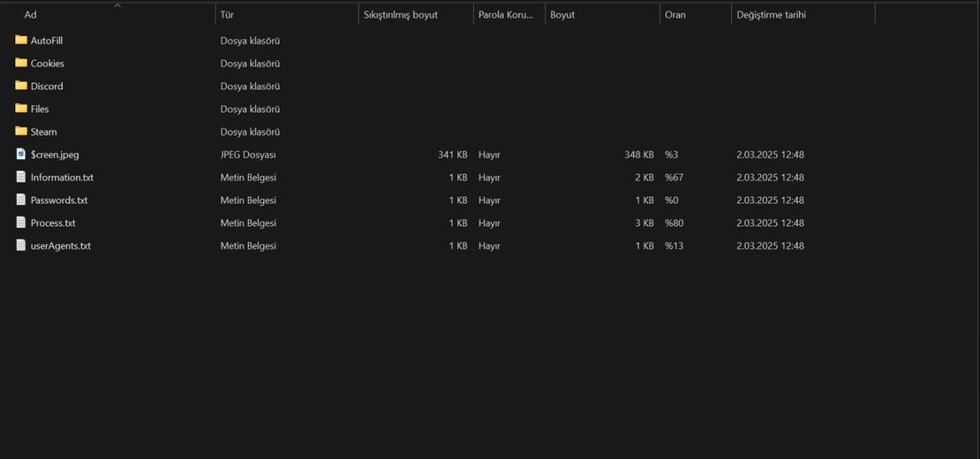Click the $creen.jpeg image file icon
The height and width of the screenshot is (459, 980).
pyautogui.click(x=21, y=154)
